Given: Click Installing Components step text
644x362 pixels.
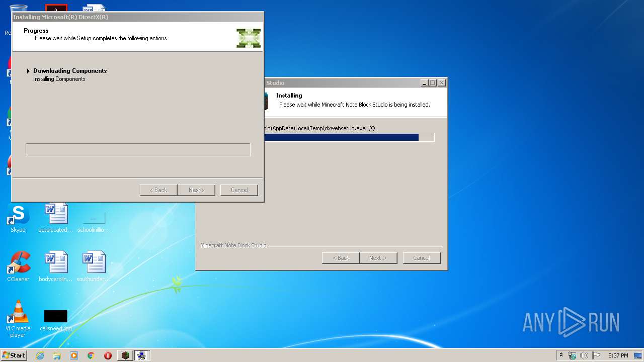Looking at the screenshot, I should tap(59, 79).
